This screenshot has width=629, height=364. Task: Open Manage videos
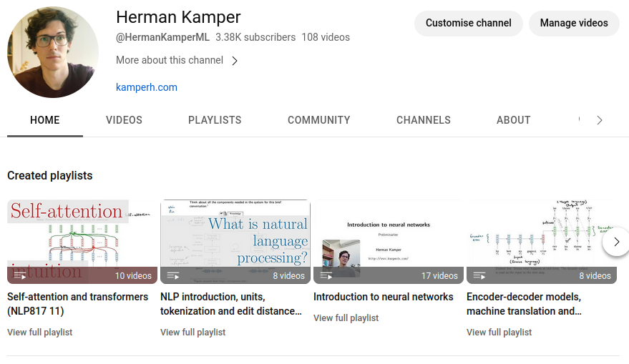574,24
